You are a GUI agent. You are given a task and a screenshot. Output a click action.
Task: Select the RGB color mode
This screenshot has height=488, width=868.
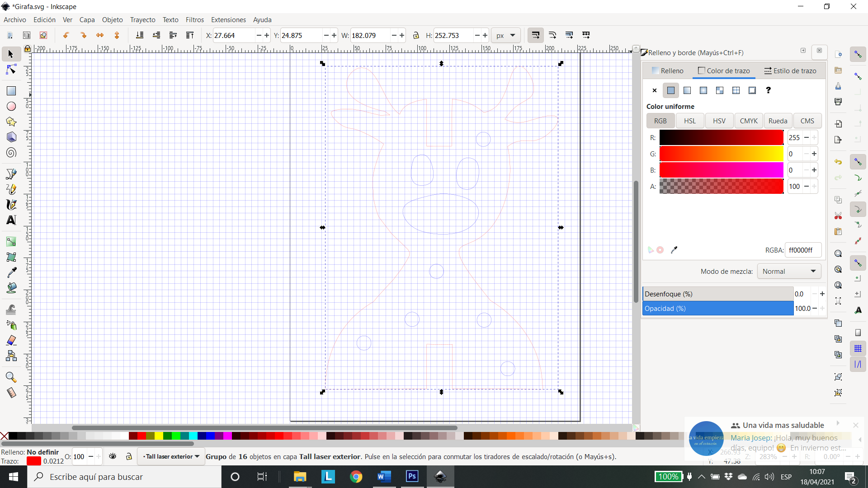pos(660,120)
